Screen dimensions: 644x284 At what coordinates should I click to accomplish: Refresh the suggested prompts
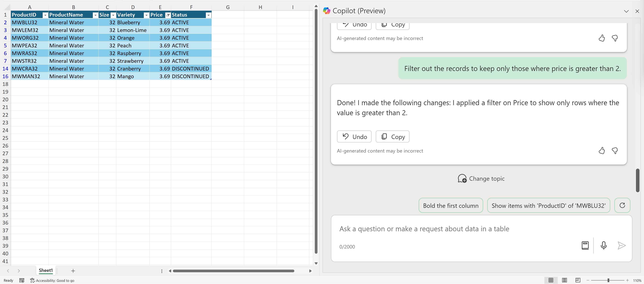622,205
